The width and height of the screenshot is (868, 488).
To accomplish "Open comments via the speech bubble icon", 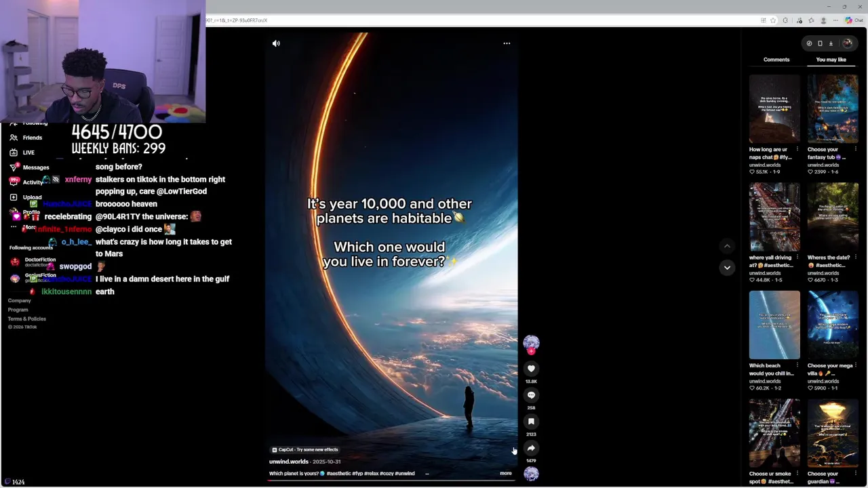I will coord(531,395).
